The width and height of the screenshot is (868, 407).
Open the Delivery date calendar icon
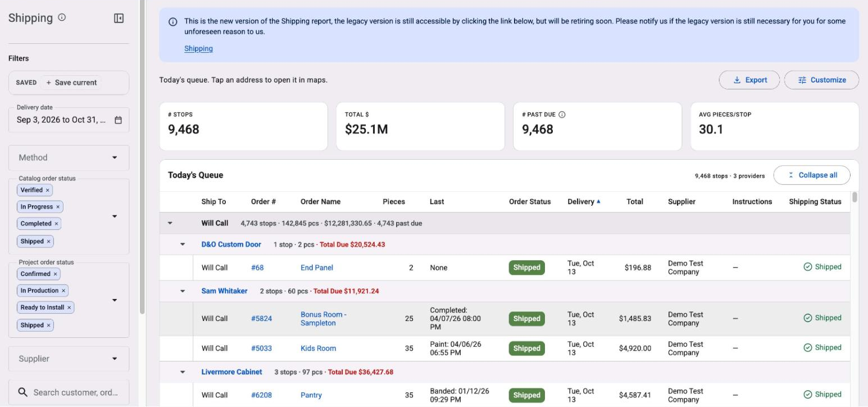[118, 120]
